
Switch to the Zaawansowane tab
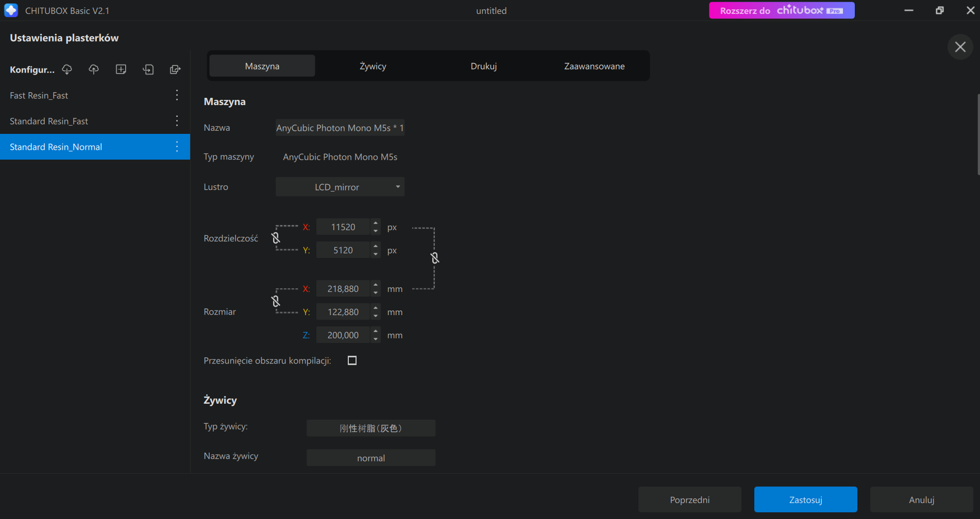click(594, 66)
